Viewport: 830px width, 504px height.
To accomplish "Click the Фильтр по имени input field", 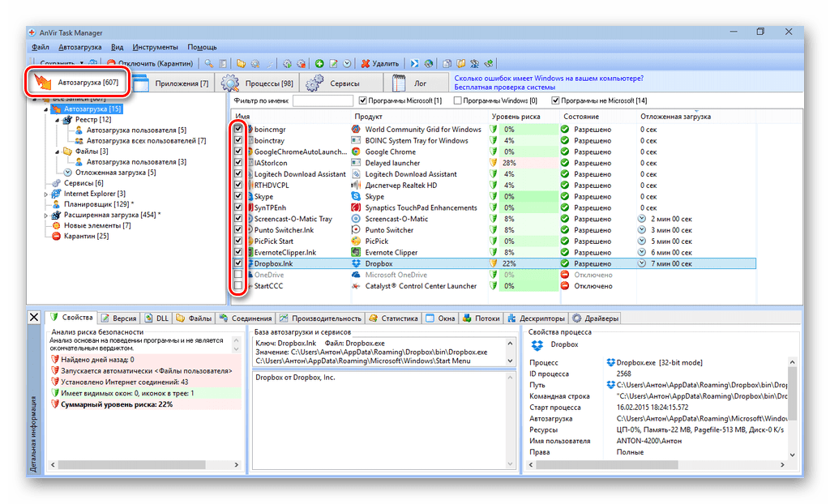I will click(x=323, y=101).
